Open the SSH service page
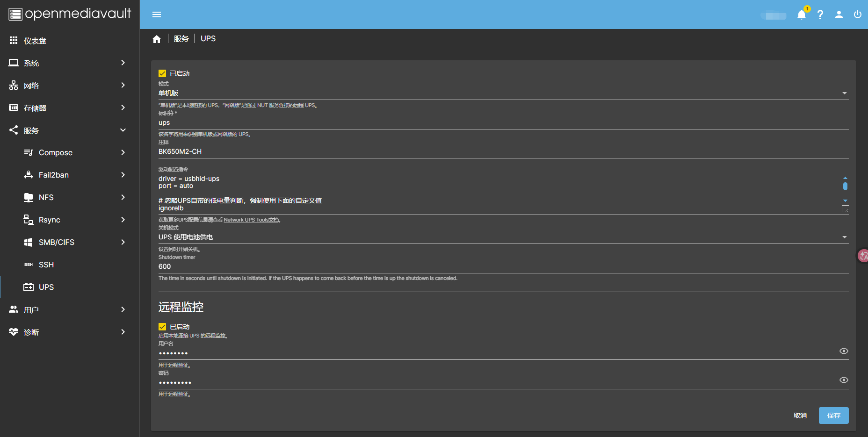This screenshot has width=868, height=437. coord(70,265)
